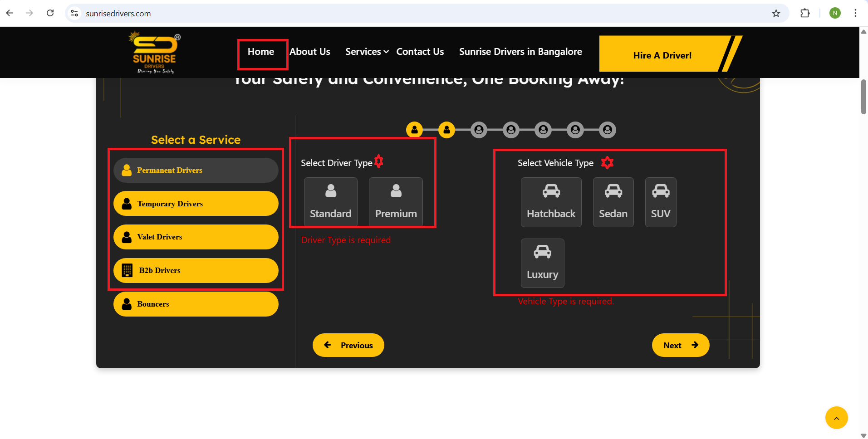Click the scroll-to-top arrow button
This screenshot has width=868, height=439.
tap(836, 418)
